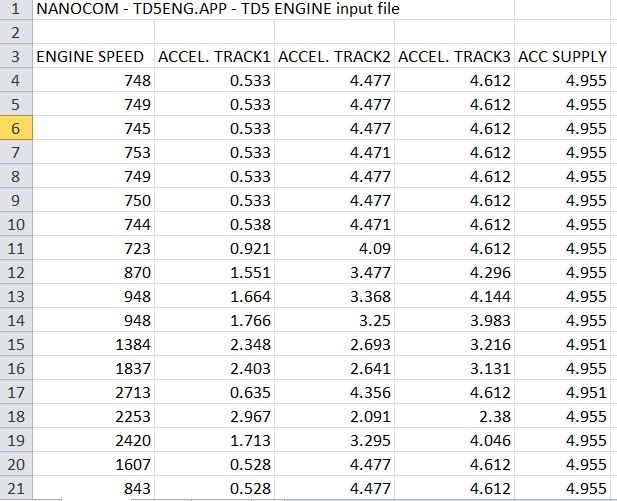
Task: Click the cell containing 3.983
Action: (454, 320)
